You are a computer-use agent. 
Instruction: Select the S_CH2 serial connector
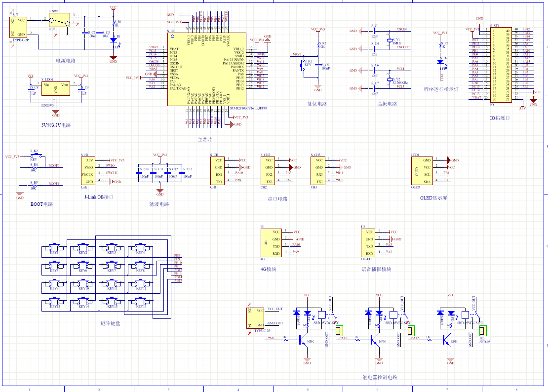point(268,171)
